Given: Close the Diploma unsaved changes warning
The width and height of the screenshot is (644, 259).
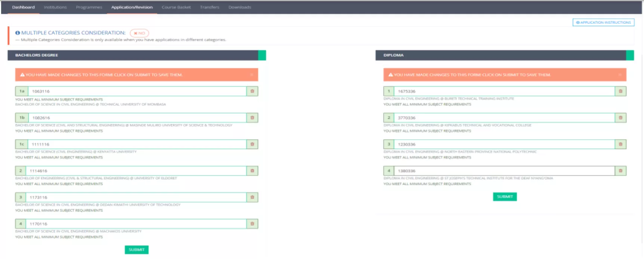Looking at the screenshot, I should coord(620,75).
